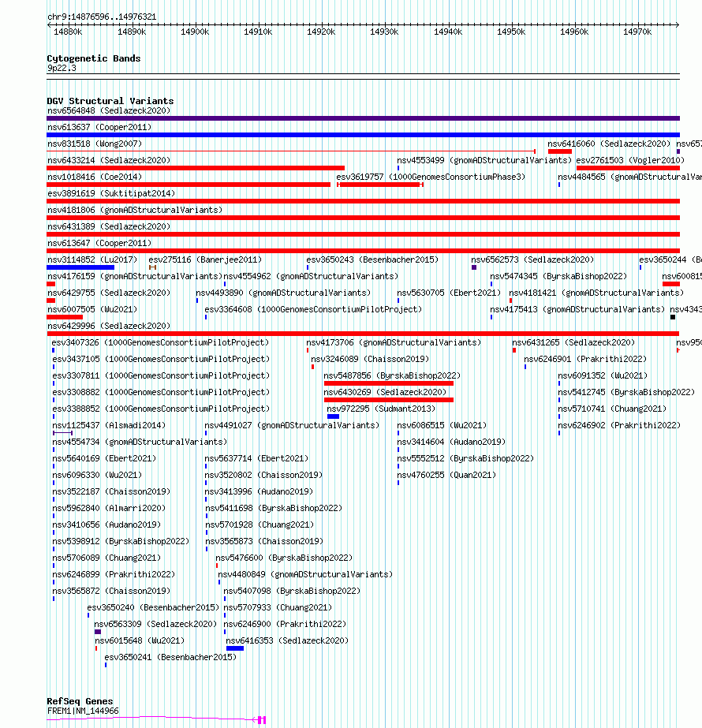Screen dimensions: 702x728
Task: Click nsv4493890 gnomAD variant label
Action: click(x=283, y=293)
